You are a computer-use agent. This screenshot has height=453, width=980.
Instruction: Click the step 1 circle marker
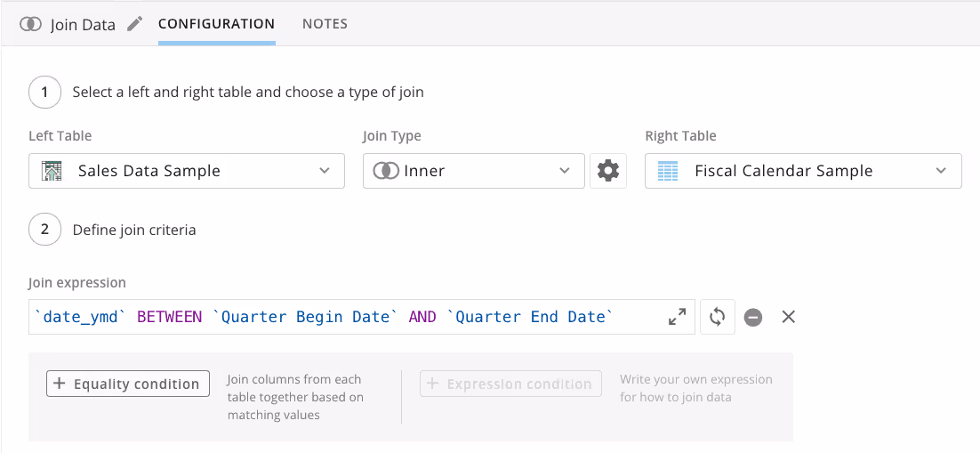click(44, 93)
